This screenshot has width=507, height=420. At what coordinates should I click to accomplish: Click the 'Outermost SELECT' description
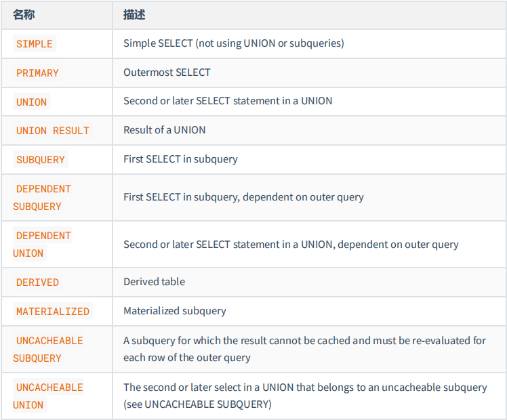pos(167,72)
